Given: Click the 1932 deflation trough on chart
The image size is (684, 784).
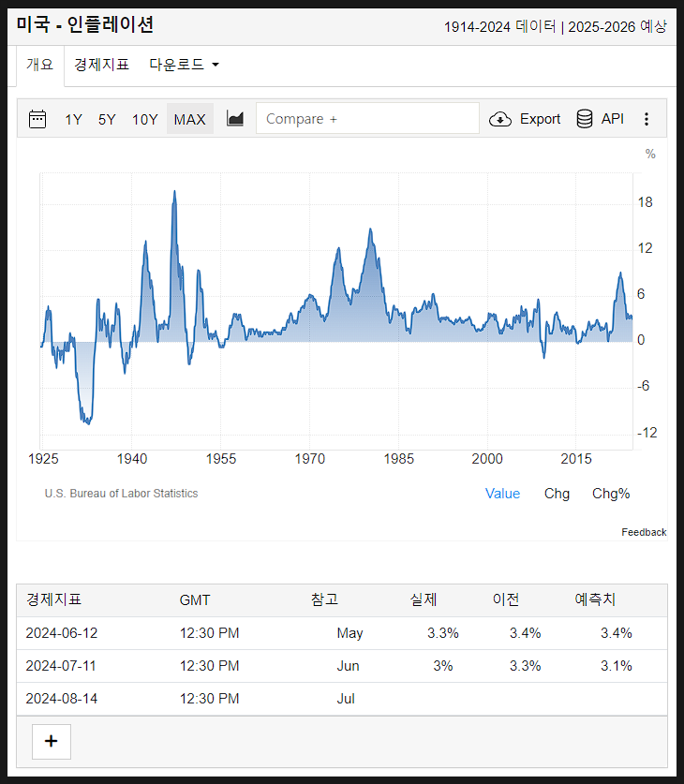Looking at the screenshot, I should [x=88, y=423].
